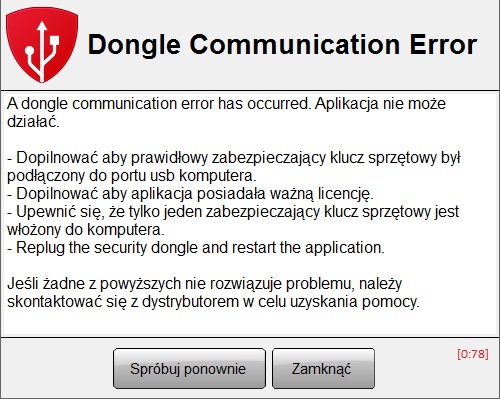Click the sentence 'A dongle communication error has occurred'
The image size is (500, 399).
coord(159,104)
